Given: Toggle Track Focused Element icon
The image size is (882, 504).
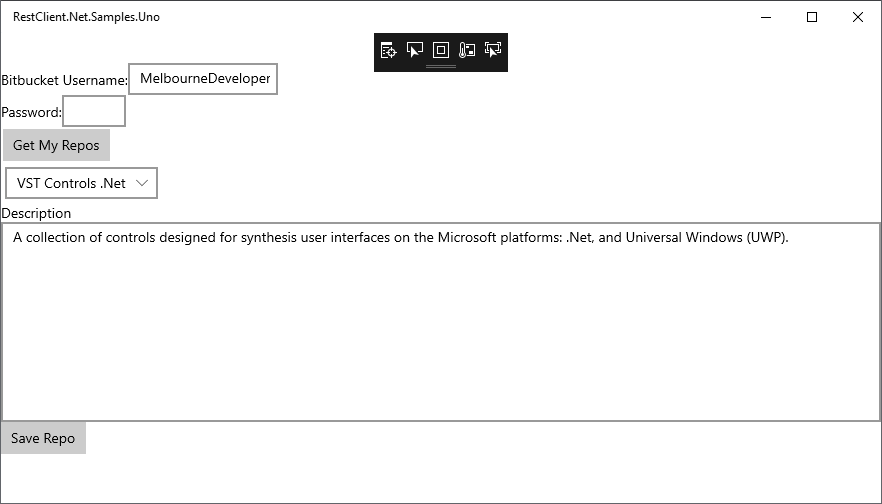Looking at the screenshot, I should tap(493, 50).
